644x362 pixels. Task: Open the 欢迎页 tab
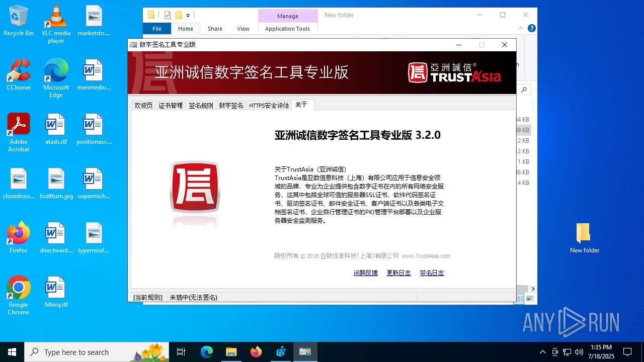143,105
